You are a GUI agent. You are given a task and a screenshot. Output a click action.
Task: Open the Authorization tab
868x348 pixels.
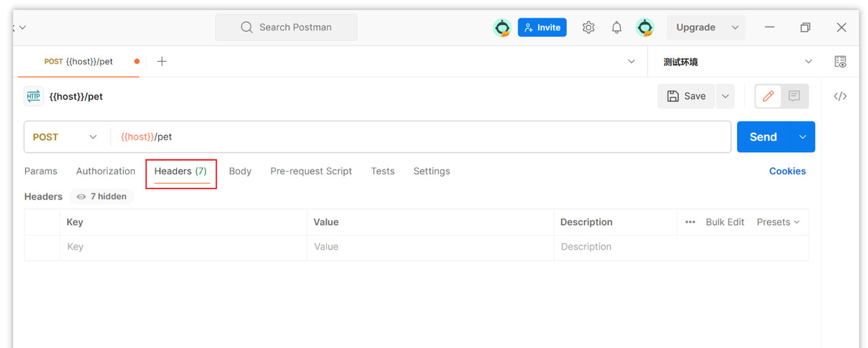[106, 171]
